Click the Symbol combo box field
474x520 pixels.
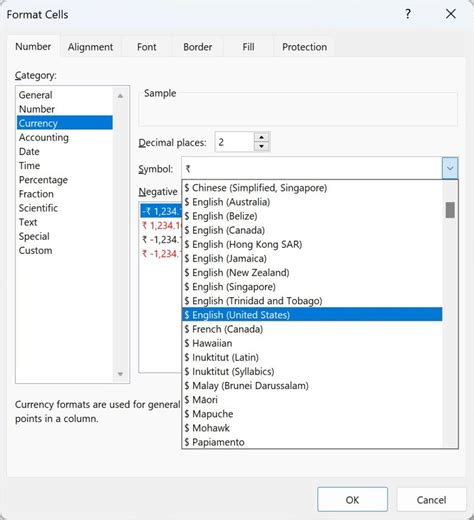(x=312, y=168)
